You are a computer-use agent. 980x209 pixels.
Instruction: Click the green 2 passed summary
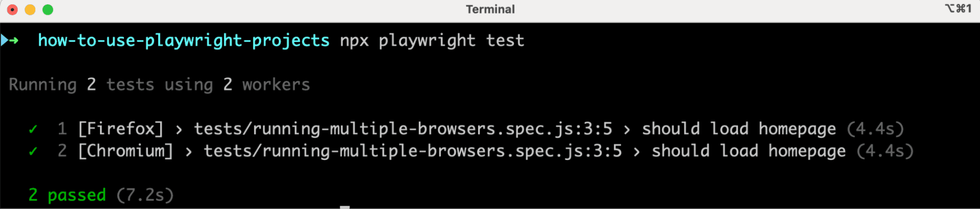click(67, 195)
